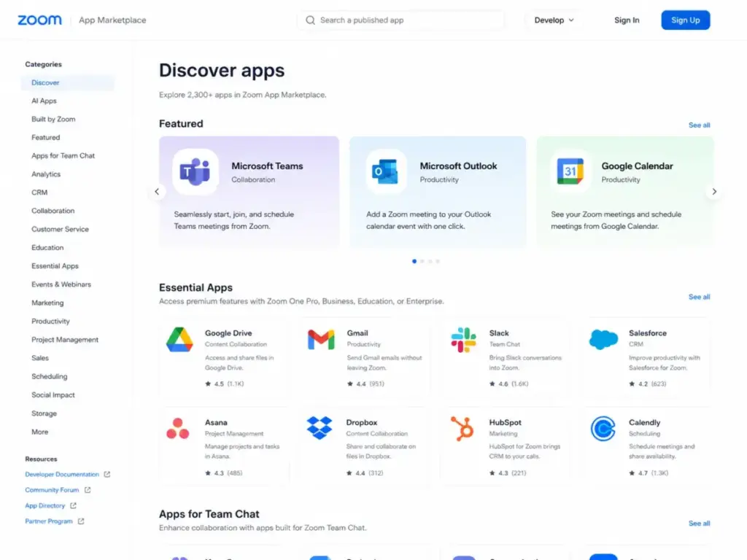Open the App Directory link
Screen dimensions: 747x560
[44, 506]
